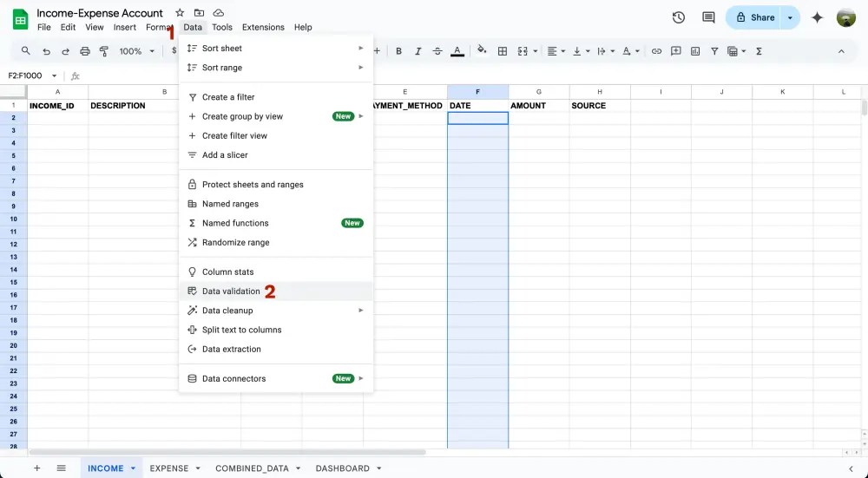Viewport: 868px width, 478px height.
Task: Click the Gemini sparkle icon
Action: [x=817, y=17]
